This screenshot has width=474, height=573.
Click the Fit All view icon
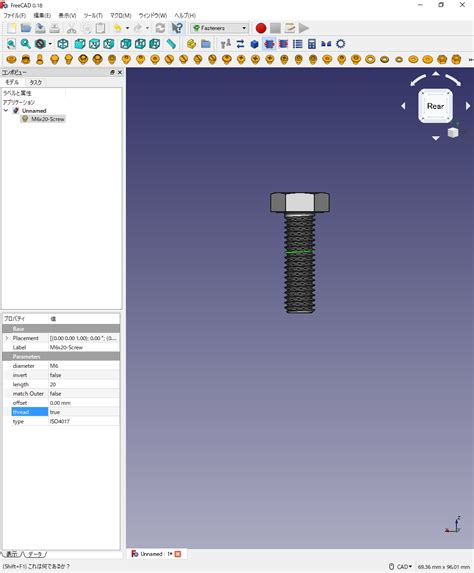[11, 44]
